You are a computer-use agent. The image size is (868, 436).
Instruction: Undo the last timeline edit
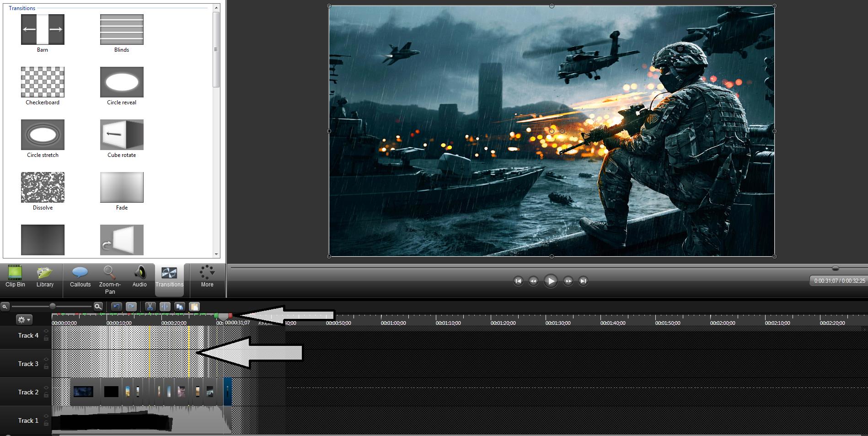tap(116, 307)
